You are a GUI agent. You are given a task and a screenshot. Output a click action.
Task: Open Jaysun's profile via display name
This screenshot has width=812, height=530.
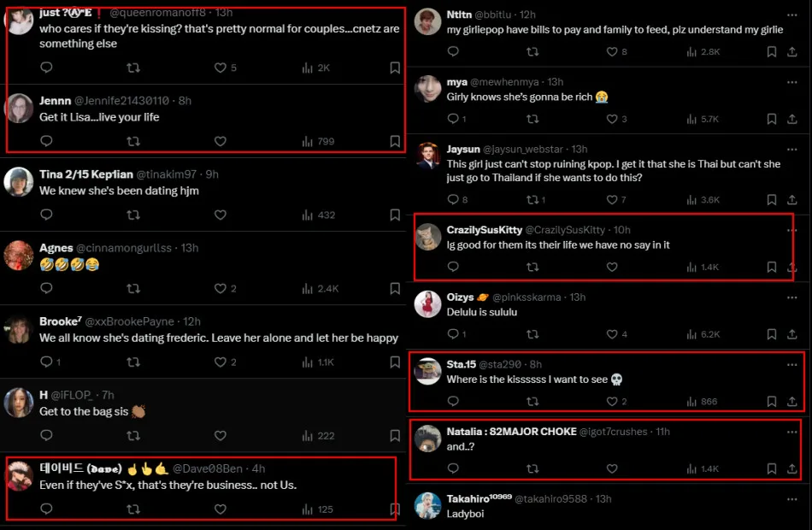pos(463,150)
